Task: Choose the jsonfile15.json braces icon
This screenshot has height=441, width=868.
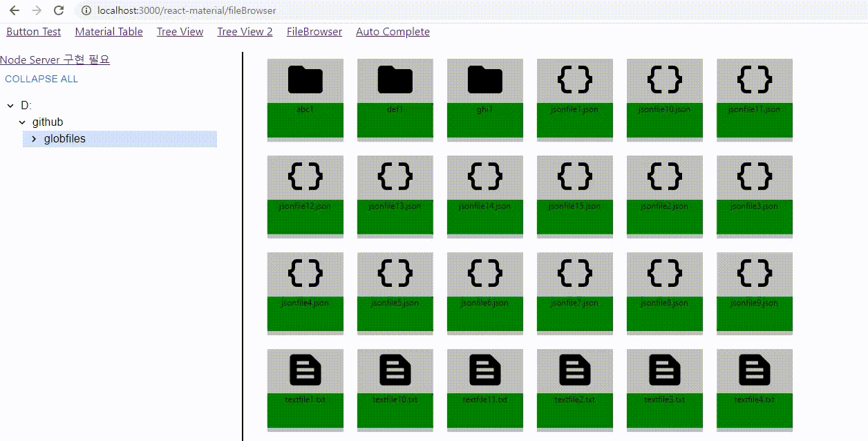Action: coord(575,176)
